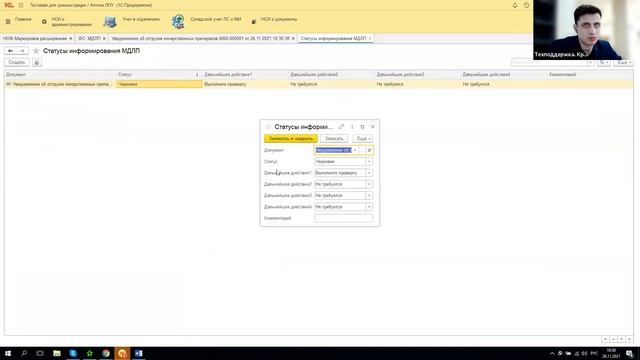This screenshot has height=360, width=640.
Task: Switch to the НСФ Маркировка расширенная tab
Action: click(35, 38)
